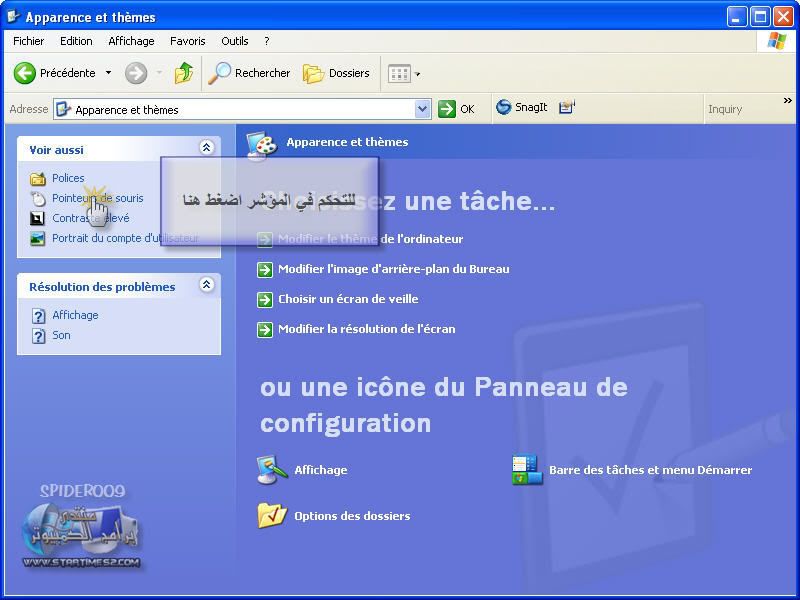Open Barre des tâches et menu Démarrer label
Screen dimensions: 800x600
(x=651, y=470)
